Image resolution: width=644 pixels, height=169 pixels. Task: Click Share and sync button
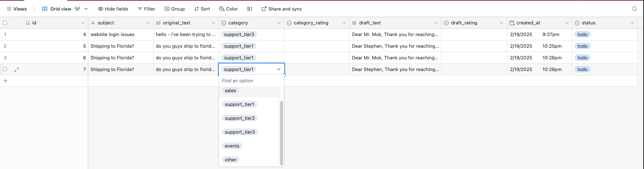(x=282, y=9)
